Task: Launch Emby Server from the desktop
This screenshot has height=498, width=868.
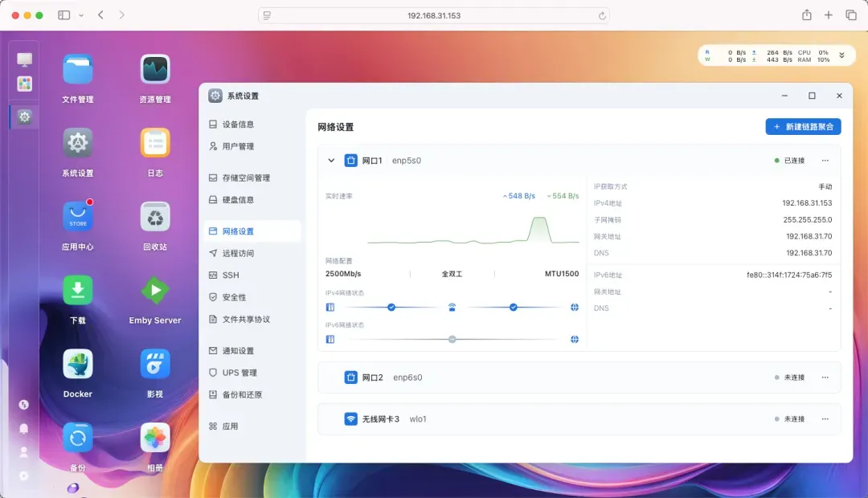Action: [155, 291]
